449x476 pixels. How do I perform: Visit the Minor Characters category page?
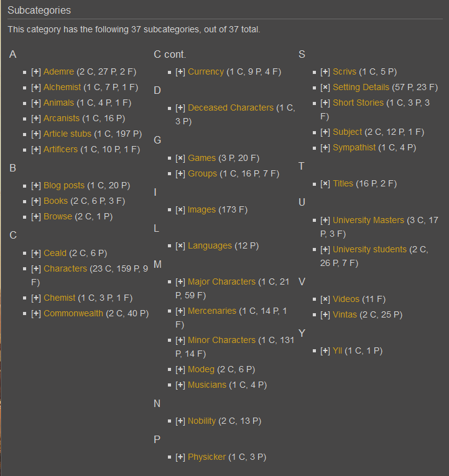coord(221,341)
